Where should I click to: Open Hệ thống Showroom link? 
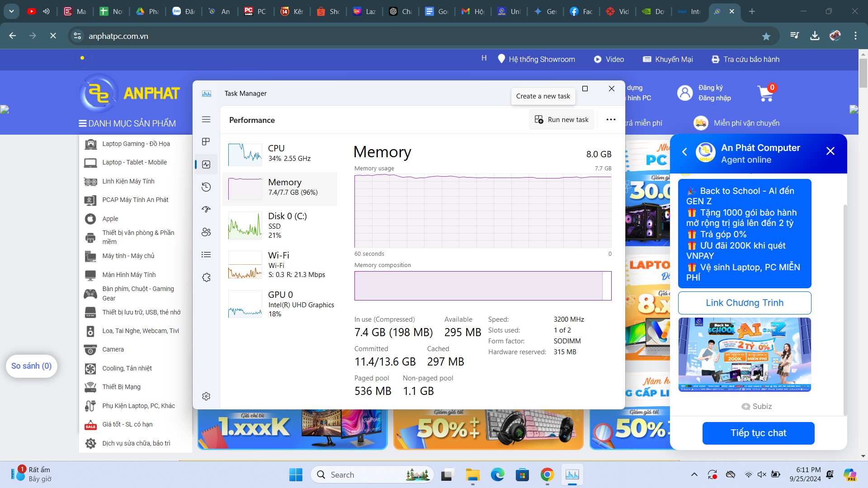click(536, 59)
